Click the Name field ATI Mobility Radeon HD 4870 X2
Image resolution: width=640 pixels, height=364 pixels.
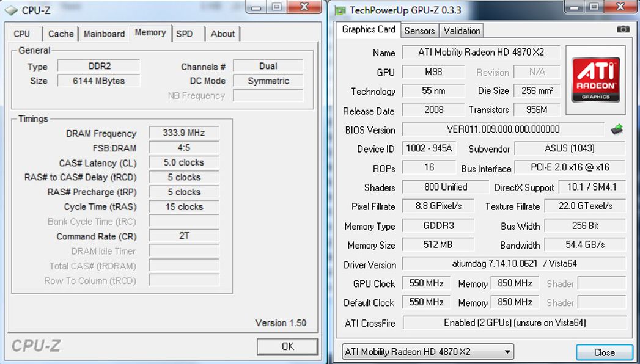481,52
